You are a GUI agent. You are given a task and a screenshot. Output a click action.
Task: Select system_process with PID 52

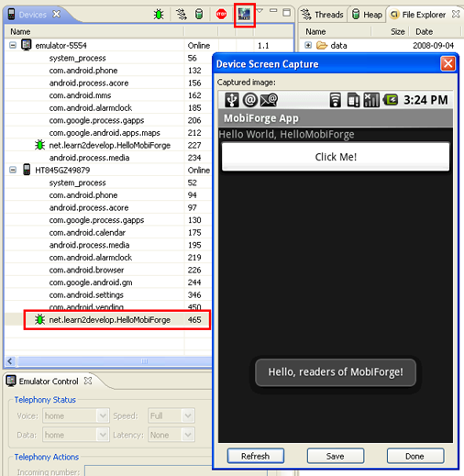[x=78, y=183]
